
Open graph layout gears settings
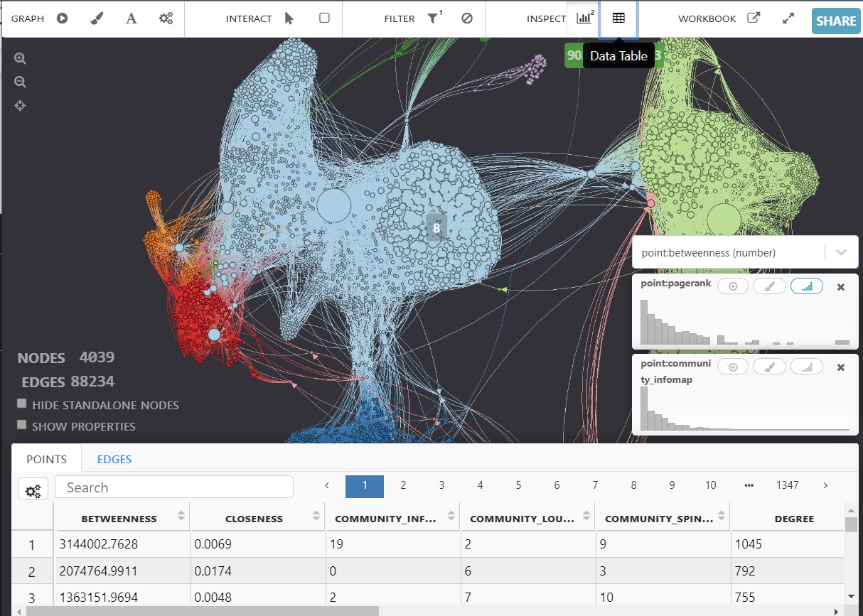(166, 18)
